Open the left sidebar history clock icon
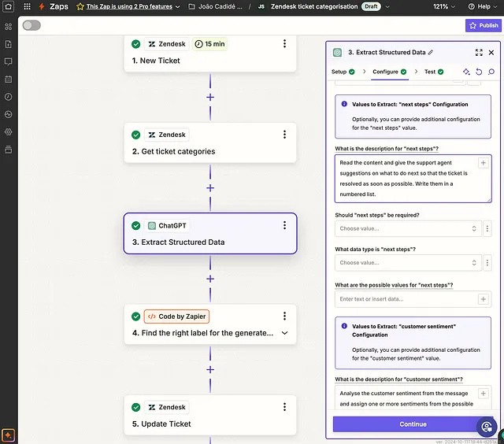504x444 pixels. coord(9,97)
